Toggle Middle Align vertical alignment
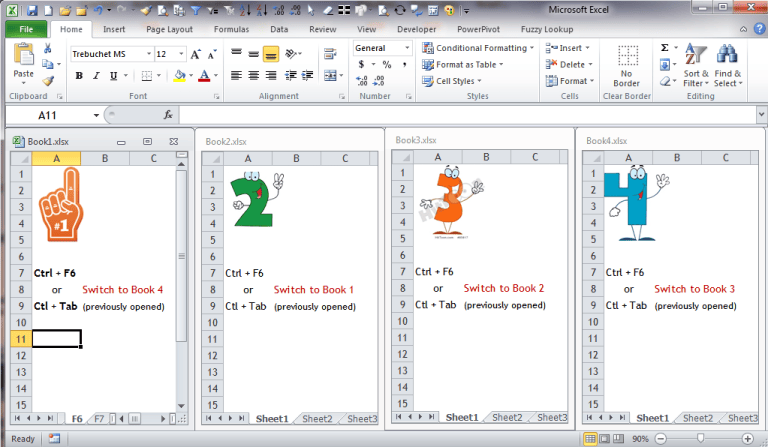This screenshot has height=447, width=768. point(253,53)
